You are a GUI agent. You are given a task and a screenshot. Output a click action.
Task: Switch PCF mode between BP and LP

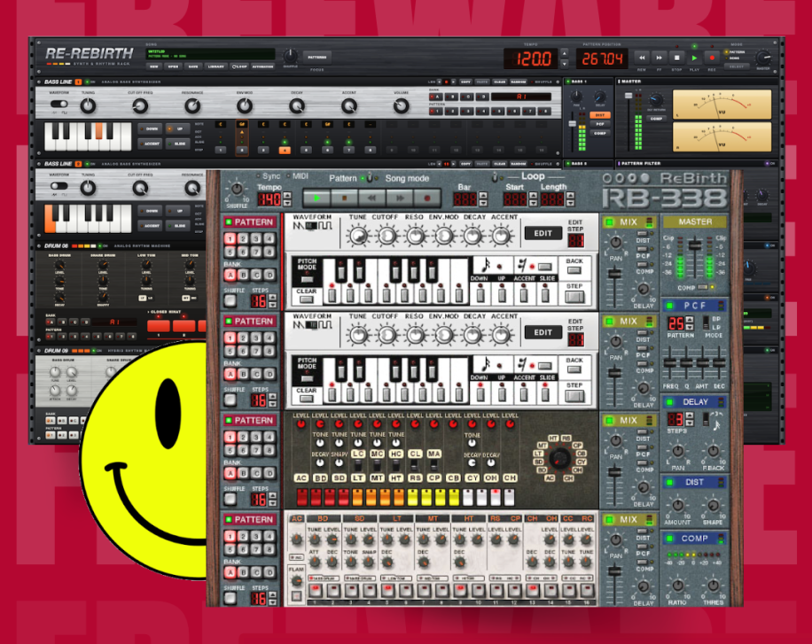(706, 322)
